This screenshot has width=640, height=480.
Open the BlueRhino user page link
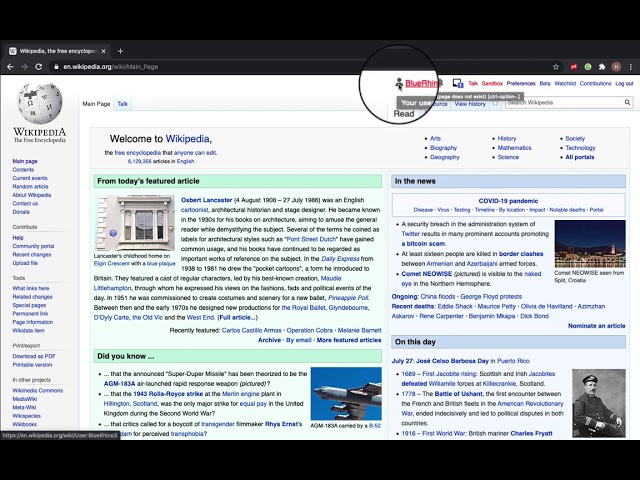[x=421, y=83]
